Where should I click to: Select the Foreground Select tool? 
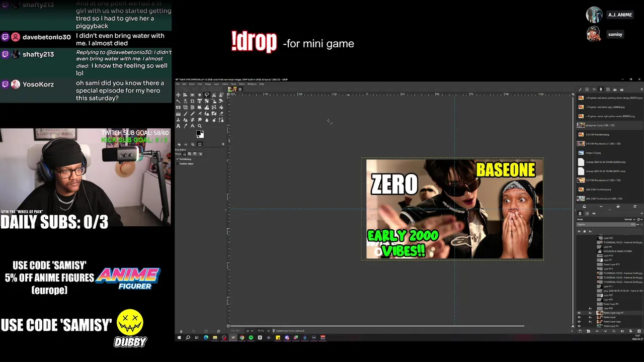pyautogui.click(x=221, y=95)
